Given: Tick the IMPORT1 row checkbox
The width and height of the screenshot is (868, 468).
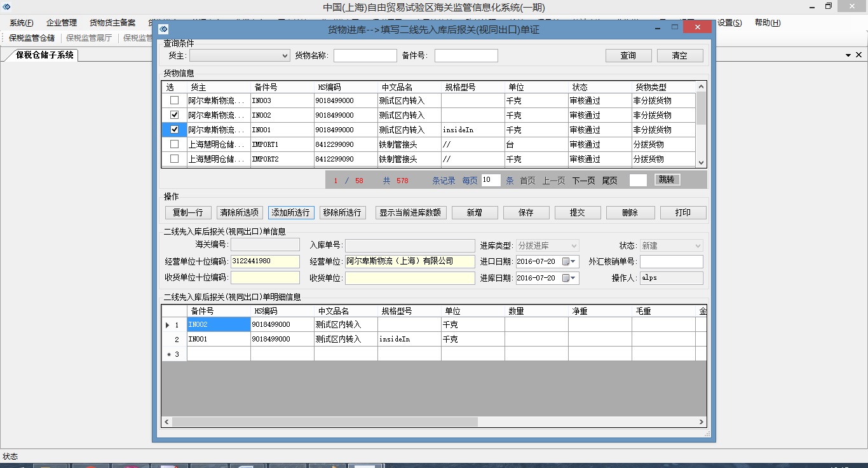Looking at the screenshot, I should tap(174, 144).
